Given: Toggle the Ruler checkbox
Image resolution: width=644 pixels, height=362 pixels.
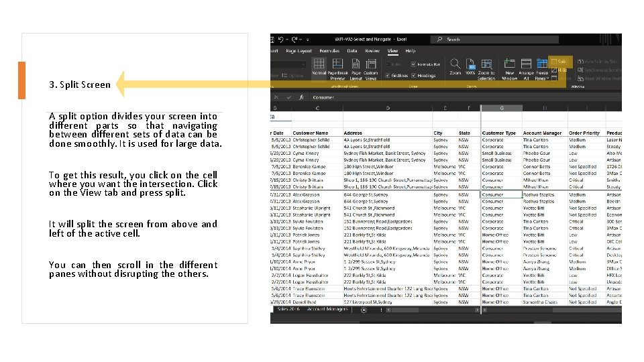Looking at the screenshot, I should tap(393, 64).
